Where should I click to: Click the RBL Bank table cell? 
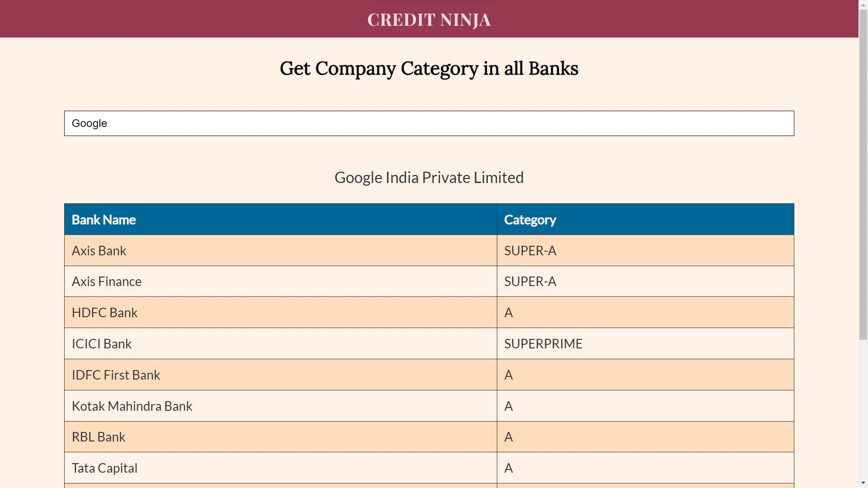pyautogui.click(x=99, y=437)
